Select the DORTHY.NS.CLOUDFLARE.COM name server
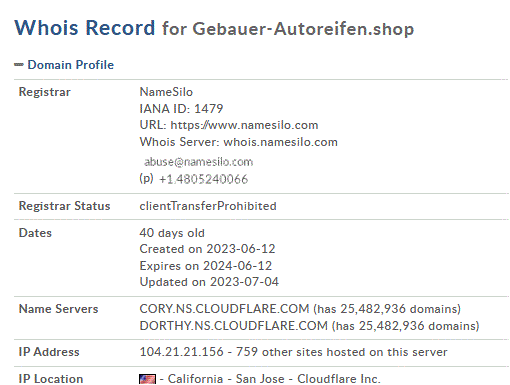This screenshot has height=385, width=510. coord(234,326)
